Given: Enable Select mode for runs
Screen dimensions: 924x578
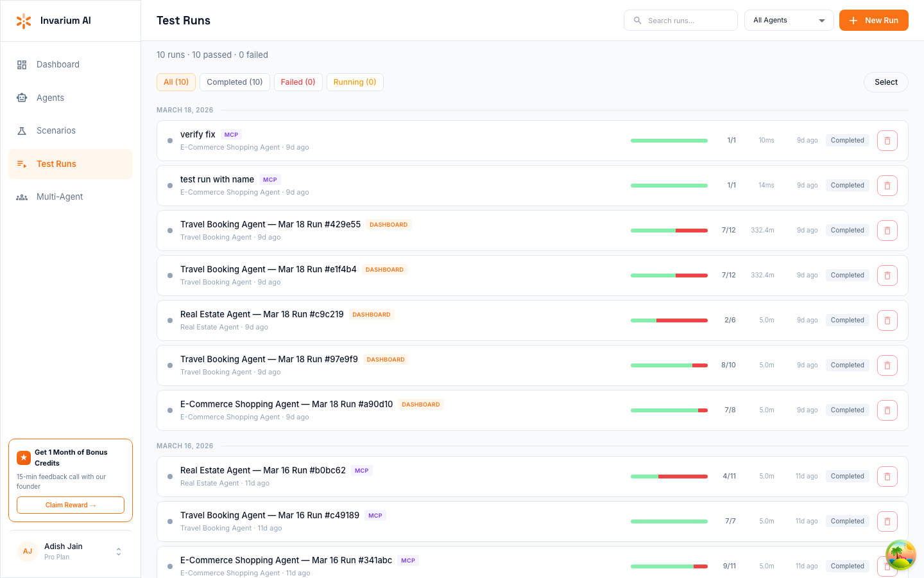Looking at the screenshot, I should 886,82.
